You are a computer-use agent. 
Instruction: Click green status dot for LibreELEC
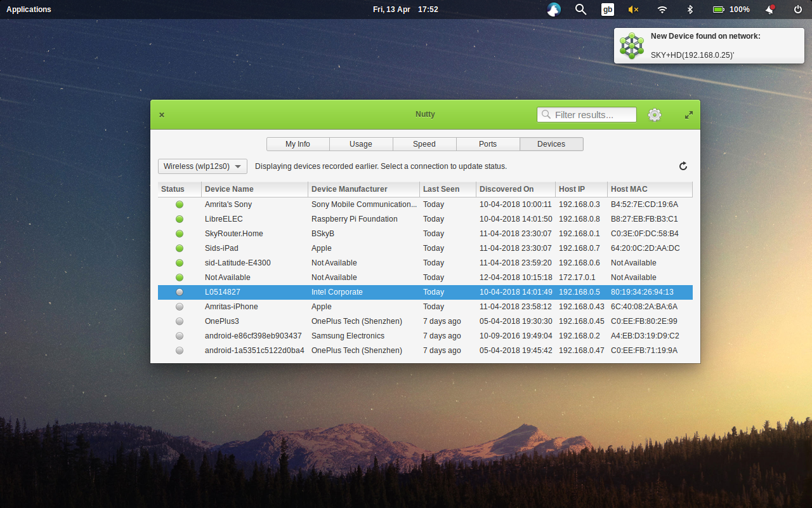point(180,219)
